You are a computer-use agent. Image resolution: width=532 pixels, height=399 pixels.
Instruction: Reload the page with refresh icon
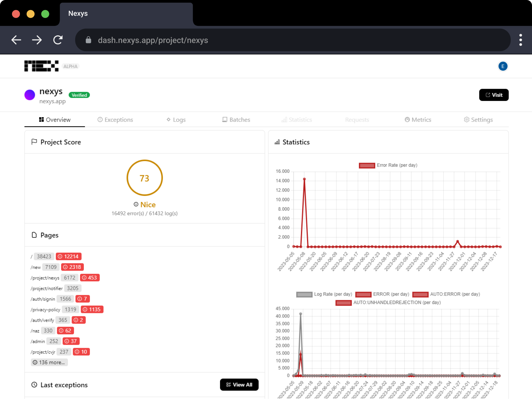click(x=58, y=40)
